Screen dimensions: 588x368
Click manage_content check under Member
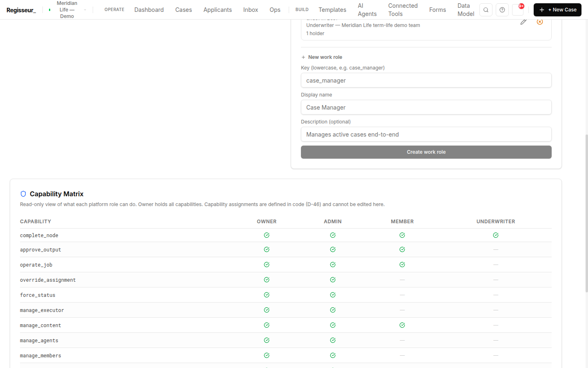coord(402,325)
